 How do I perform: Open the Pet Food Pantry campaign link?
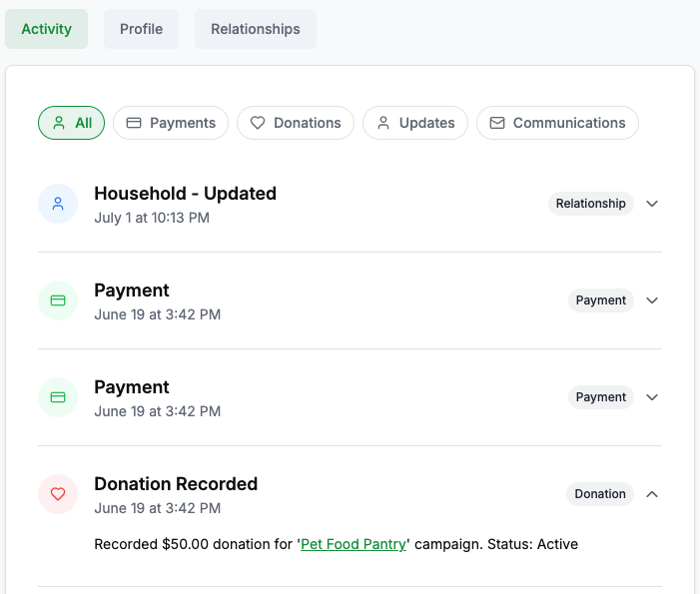(x=353, y=544)
